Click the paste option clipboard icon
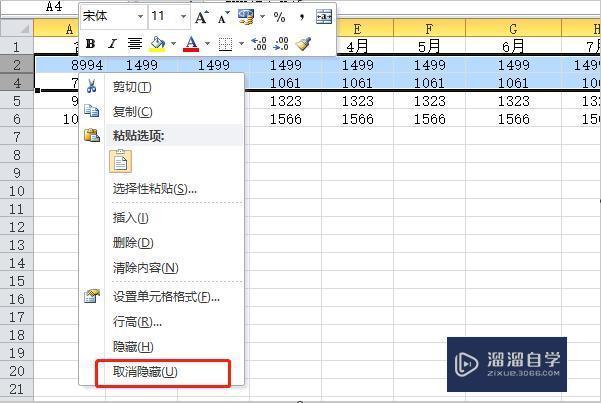 point(120,162)
